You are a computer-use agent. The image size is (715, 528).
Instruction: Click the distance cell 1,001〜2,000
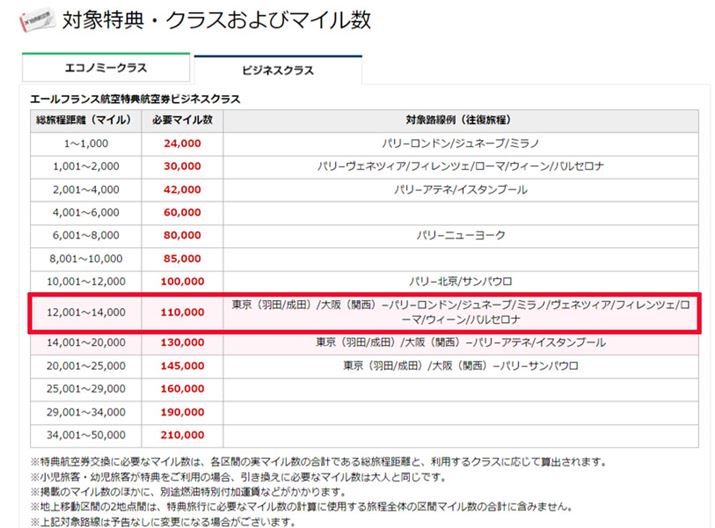86,166
